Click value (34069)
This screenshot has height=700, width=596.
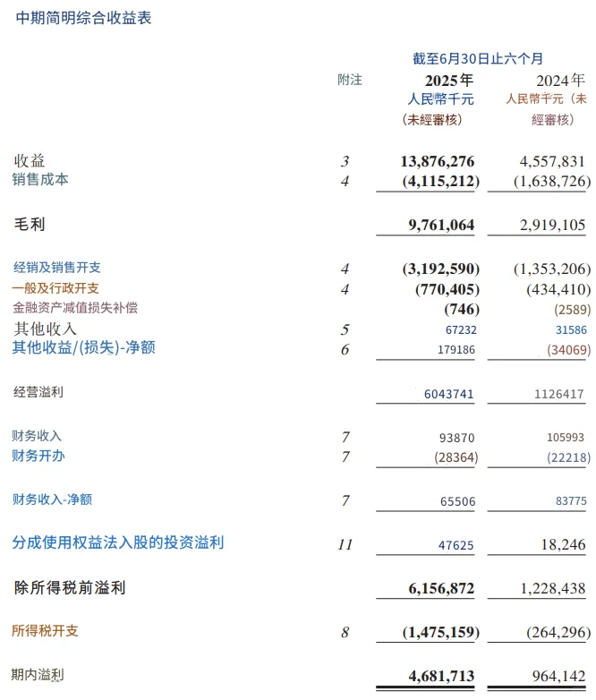[x=569, y=350]
